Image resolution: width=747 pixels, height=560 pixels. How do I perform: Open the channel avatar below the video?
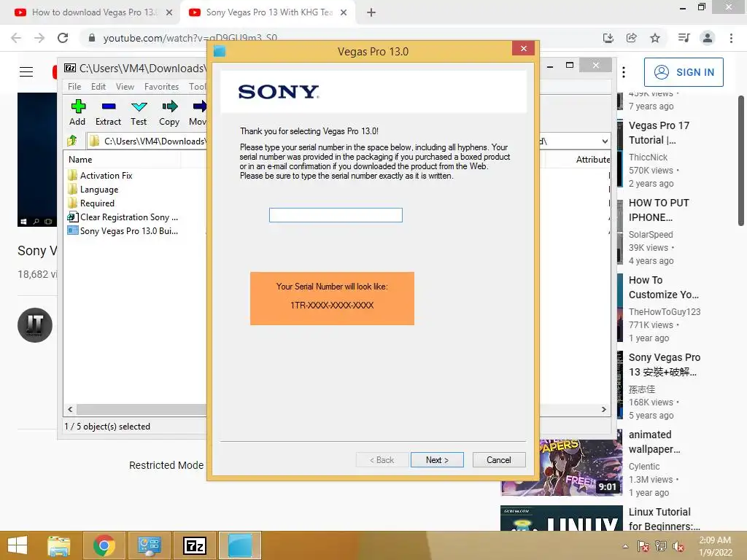pos(35,325)
